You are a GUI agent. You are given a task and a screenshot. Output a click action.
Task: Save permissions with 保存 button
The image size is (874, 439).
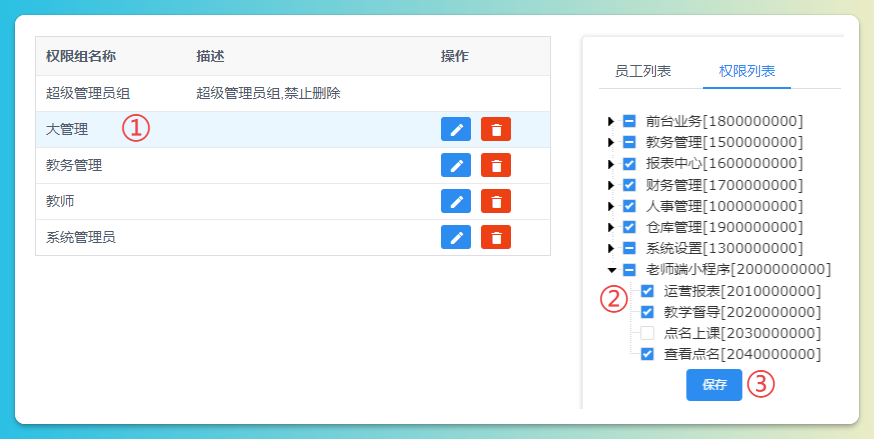coord(714,385)
